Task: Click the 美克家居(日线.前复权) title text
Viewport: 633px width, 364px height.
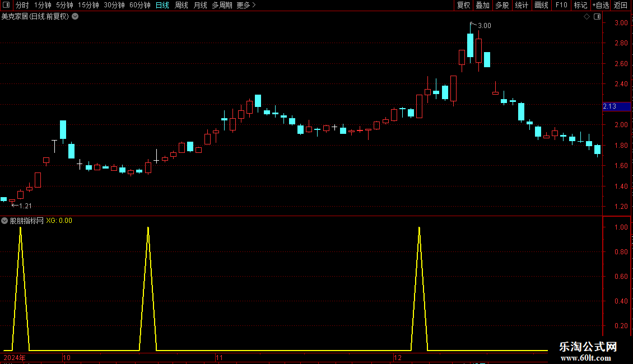Action: pos(35,17)
